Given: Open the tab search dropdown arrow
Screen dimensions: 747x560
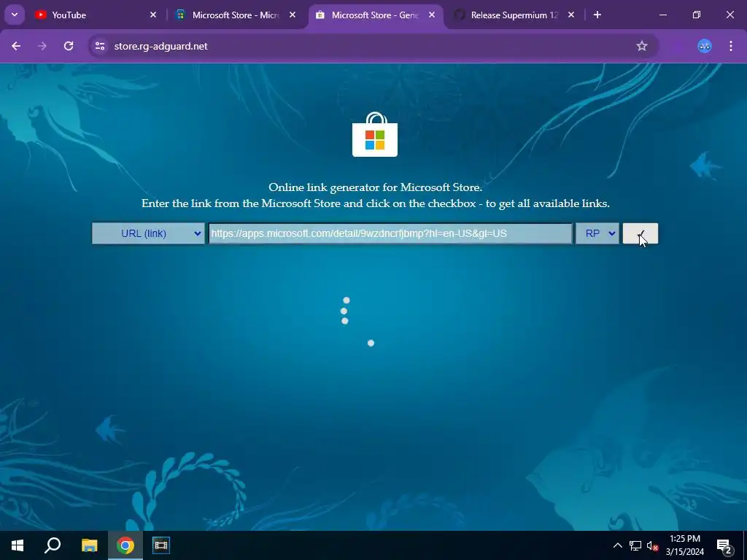Looking at the screenshot, I should pyautogui.click(x=15, y=15).
